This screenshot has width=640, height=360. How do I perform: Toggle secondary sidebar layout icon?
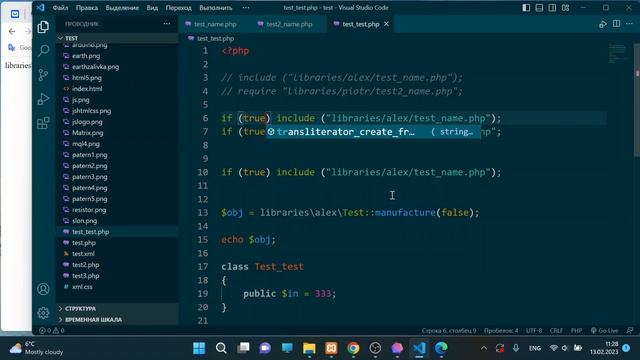(552, 8)
